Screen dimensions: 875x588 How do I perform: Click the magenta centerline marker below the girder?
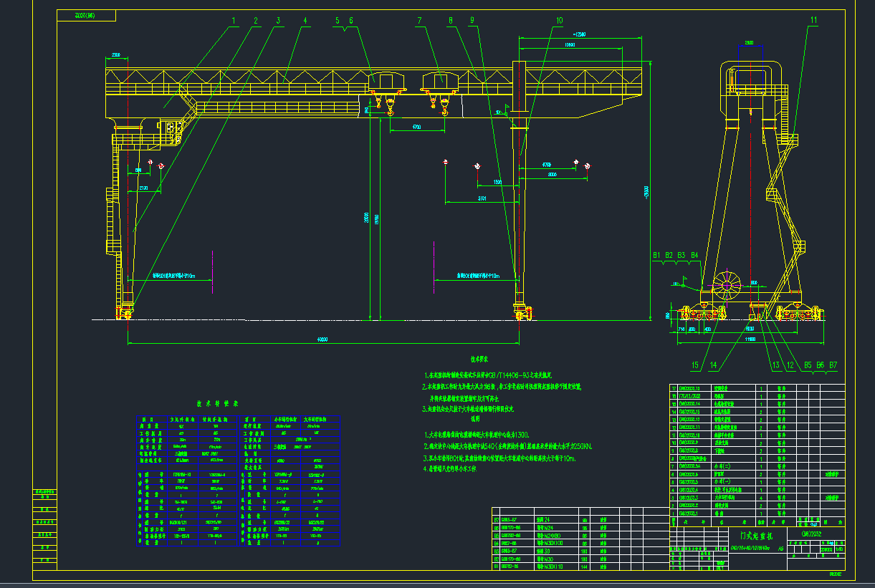[x=213, y=272]
